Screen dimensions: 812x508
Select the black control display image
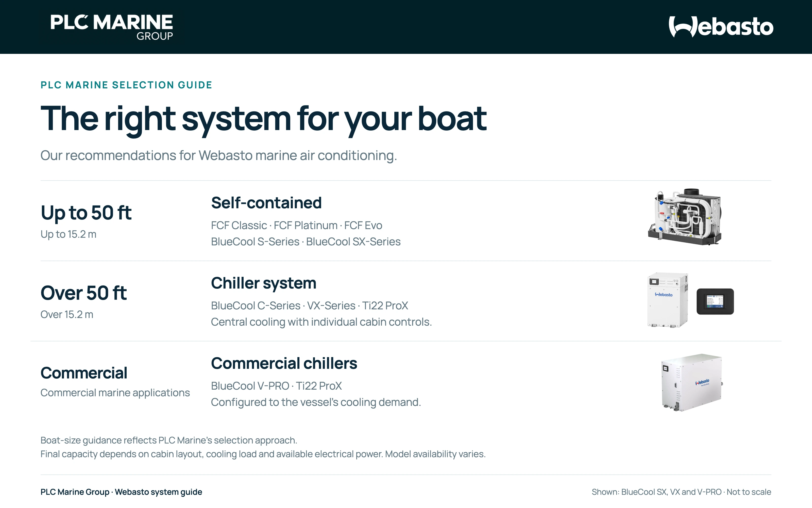pos(715,301)
